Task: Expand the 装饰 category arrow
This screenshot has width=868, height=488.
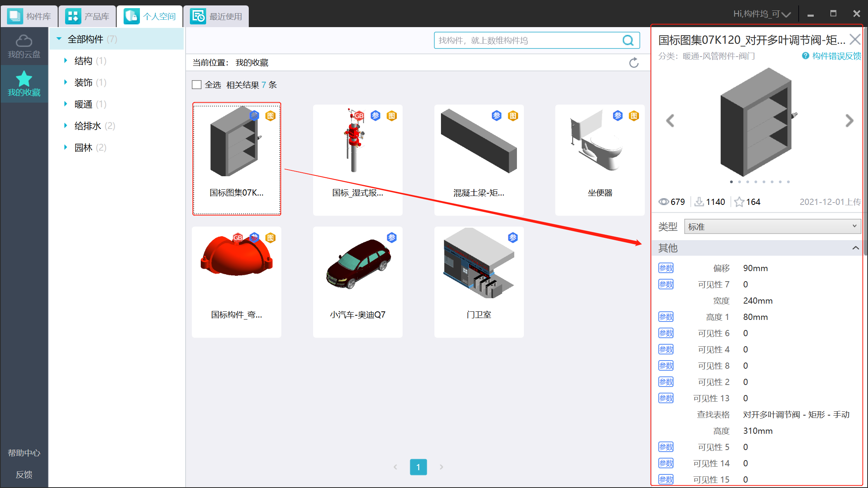Action: click(x=65, y=82)
